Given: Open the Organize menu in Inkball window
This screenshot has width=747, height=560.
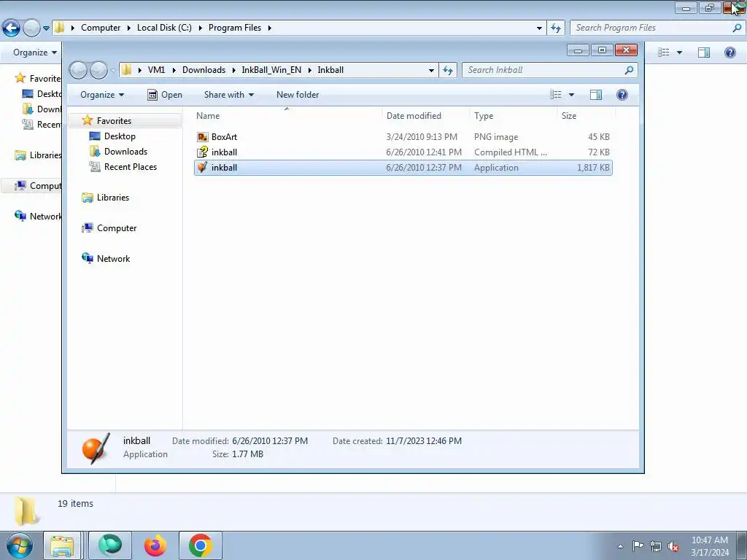Looking at the screenshot, I should tap(102, 95).
